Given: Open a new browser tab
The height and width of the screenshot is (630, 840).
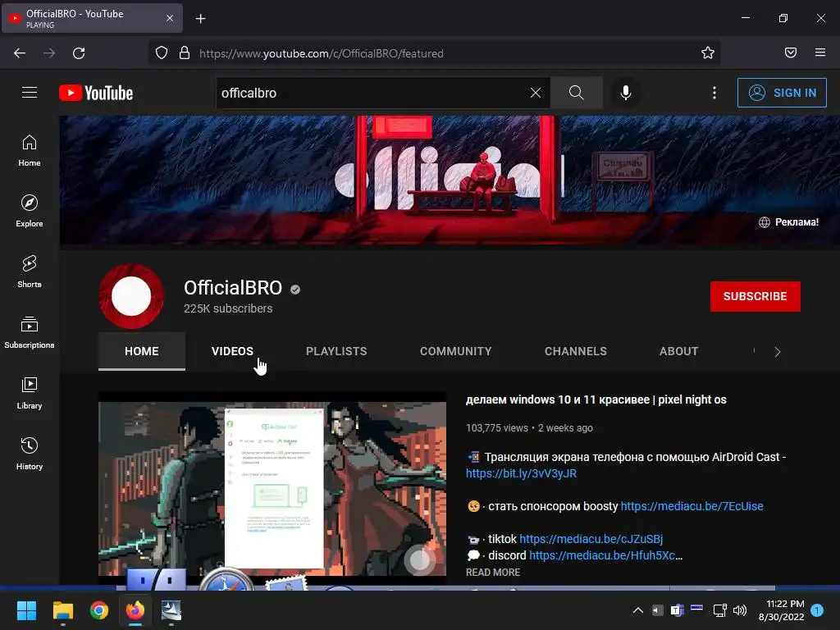Looking at the screenshot, I should click(200, 19).
